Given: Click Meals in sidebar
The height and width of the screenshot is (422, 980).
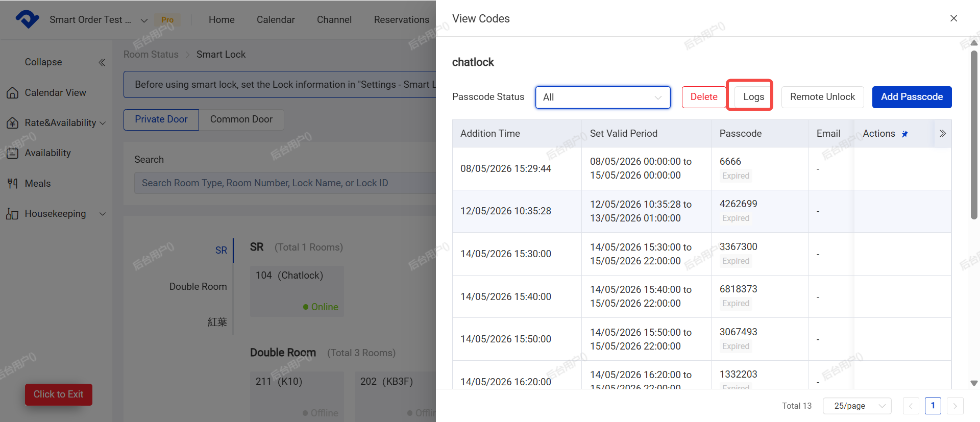Looking at the screenshot, I should pyautogui.click(x=38, y=184).
